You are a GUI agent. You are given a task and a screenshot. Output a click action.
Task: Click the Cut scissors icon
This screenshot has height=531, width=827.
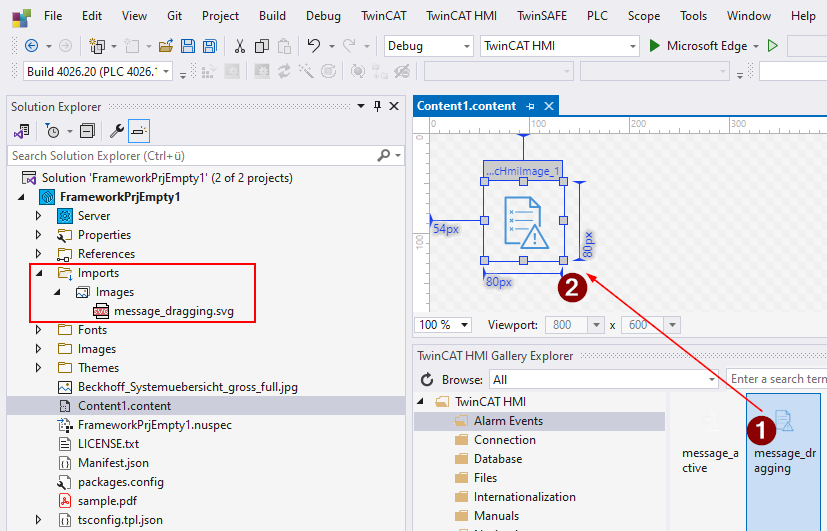coord(240,46)
